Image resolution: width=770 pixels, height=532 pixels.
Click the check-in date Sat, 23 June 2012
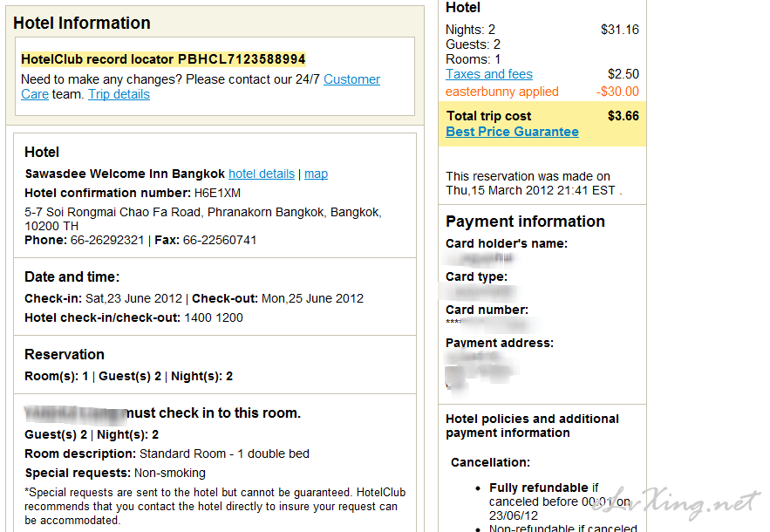pyautogui.click(x=133, y=298)
